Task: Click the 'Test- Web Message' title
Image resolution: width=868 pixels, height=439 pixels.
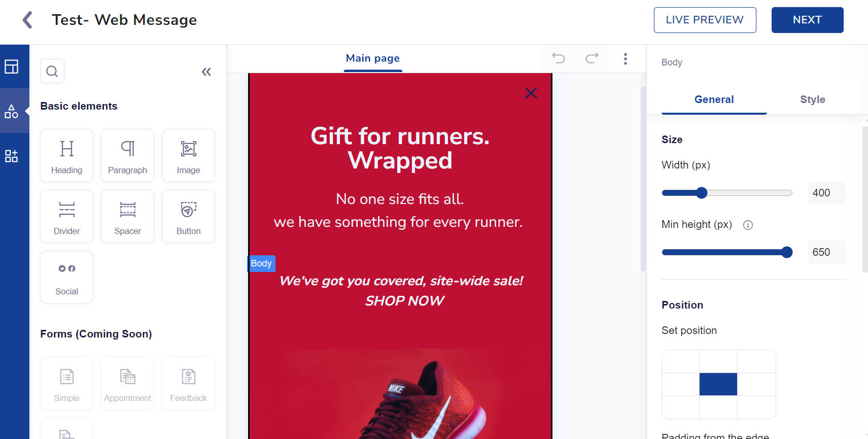Action: 124,20
